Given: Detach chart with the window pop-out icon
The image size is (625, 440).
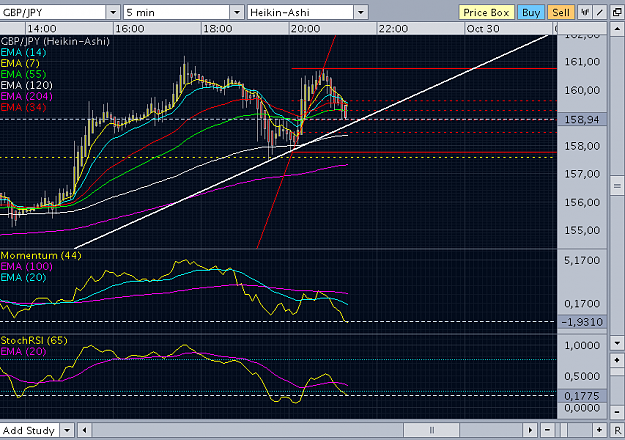Looking at the screenshot, I should click(x=616, y=12).
